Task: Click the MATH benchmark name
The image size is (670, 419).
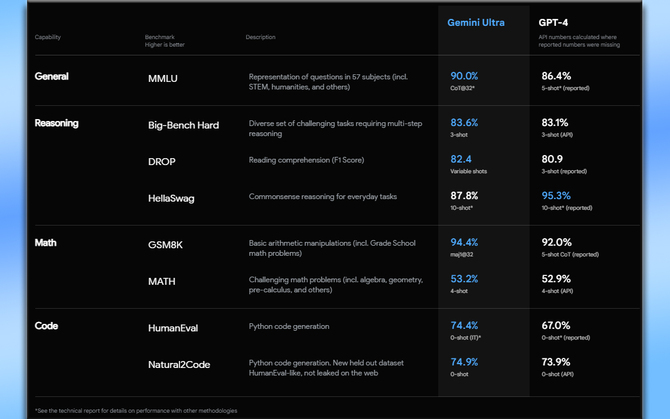Action: coord(162,281)
